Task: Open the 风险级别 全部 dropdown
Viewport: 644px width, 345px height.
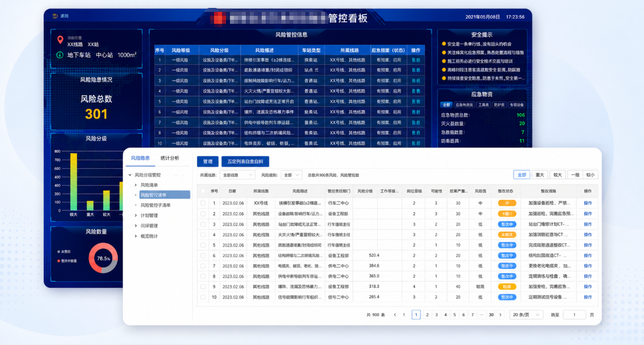Action: [292, 176]
